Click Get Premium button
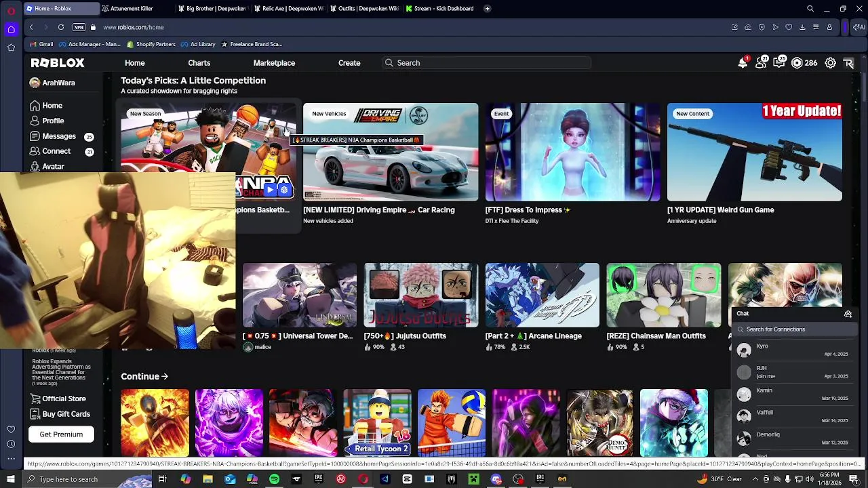 tap(61, 434)
